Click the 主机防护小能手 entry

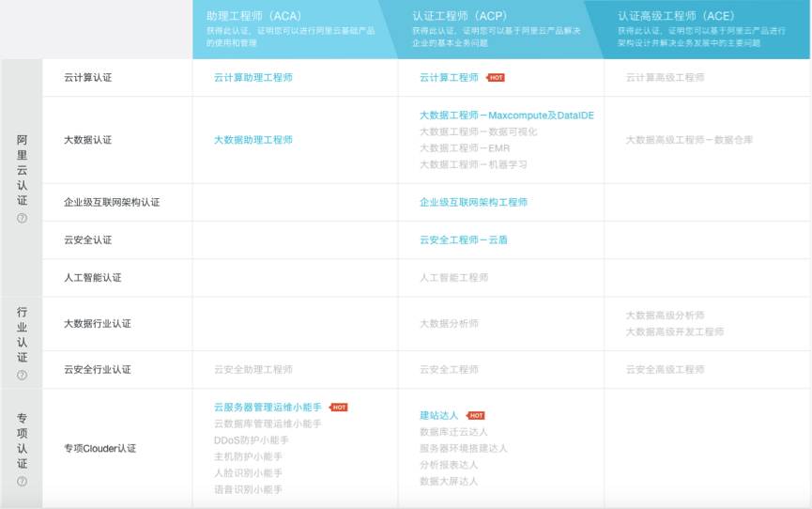(248, 457)
